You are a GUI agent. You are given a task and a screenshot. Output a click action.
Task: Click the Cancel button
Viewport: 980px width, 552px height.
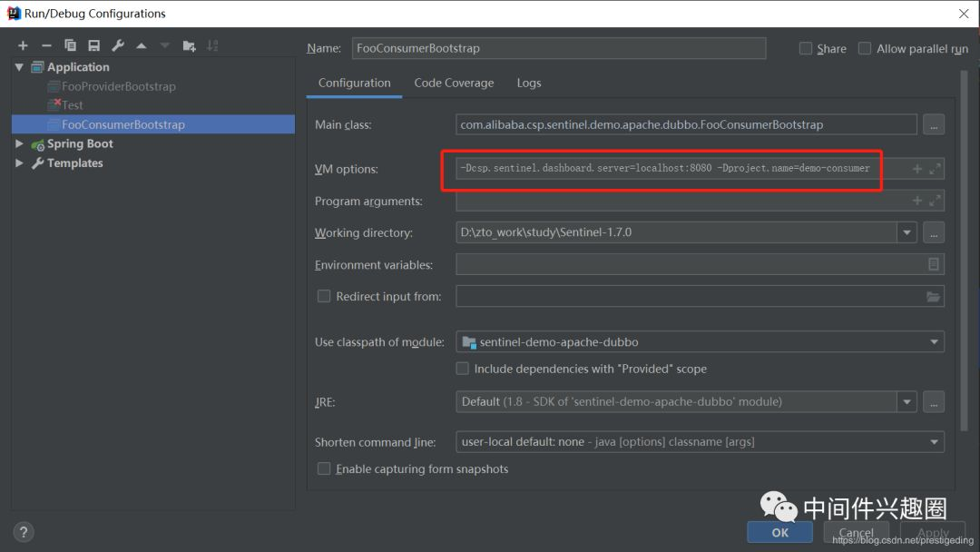(857, 533)
